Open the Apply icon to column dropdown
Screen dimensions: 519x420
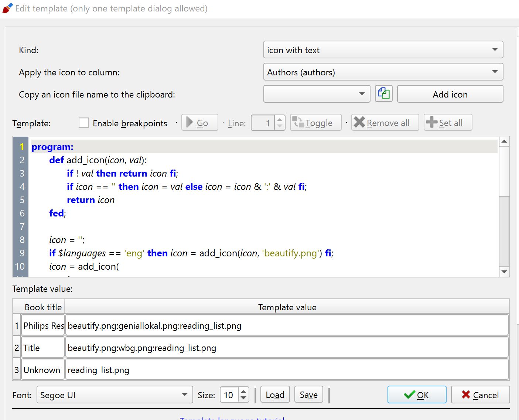pyautogui.click(x=383, y=72)
